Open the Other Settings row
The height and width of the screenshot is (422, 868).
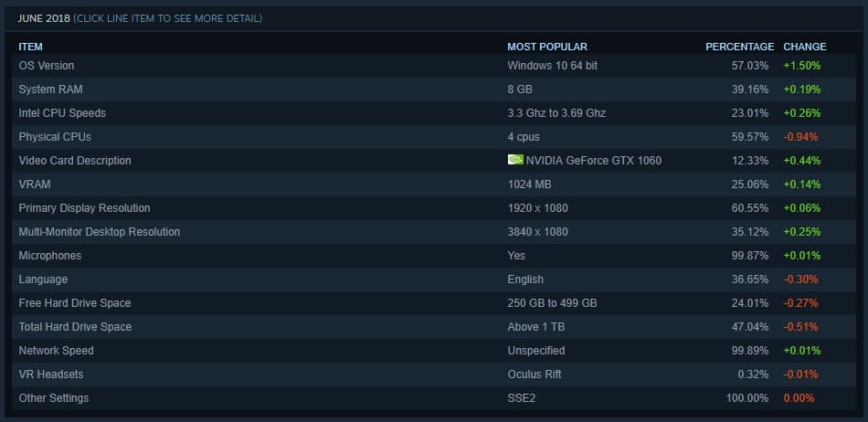(x=433, y=398)
